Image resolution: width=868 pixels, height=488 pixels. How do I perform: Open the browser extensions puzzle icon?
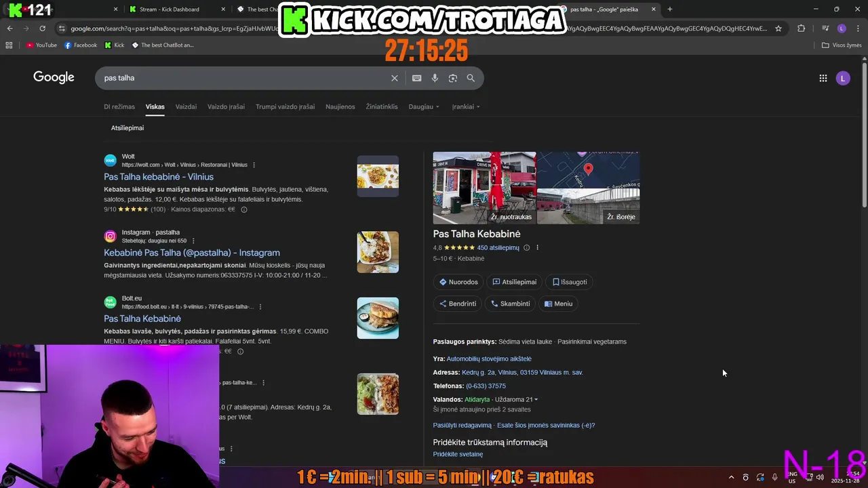[x=801, y=28]
